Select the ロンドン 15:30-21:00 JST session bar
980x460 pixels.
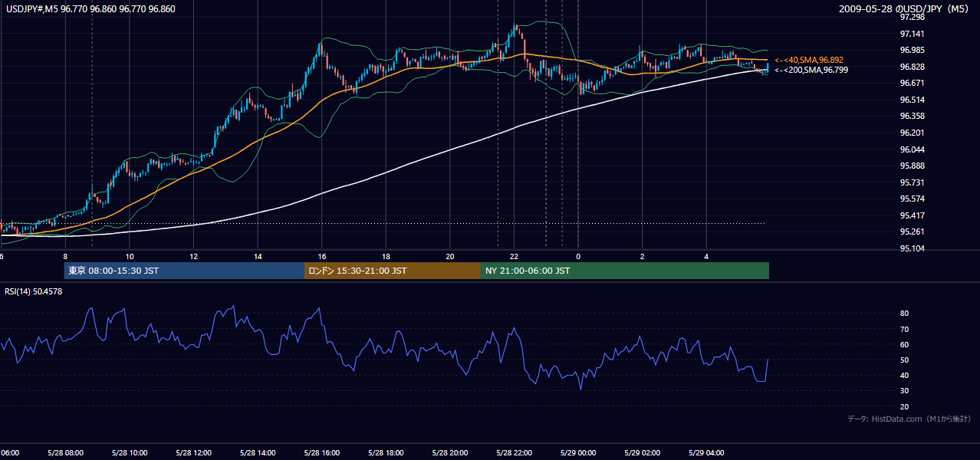[x=393, y=271]
